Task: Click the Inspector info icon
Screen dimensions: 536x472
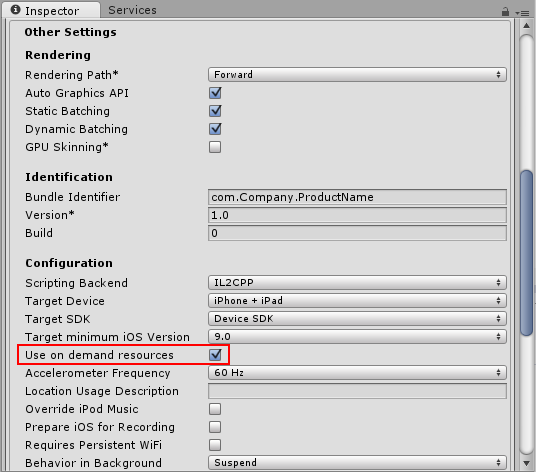Action: click(16, 10)
